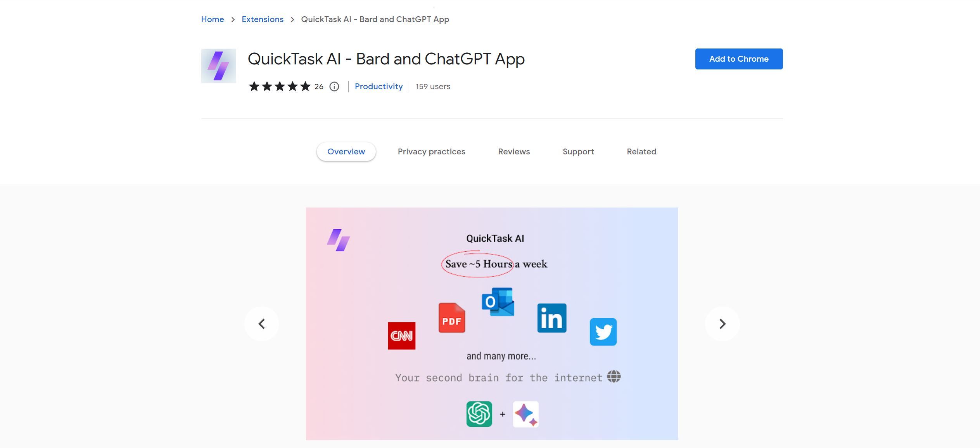Open the next carousel screenshot
980x448 pixels.
[722, 324]
